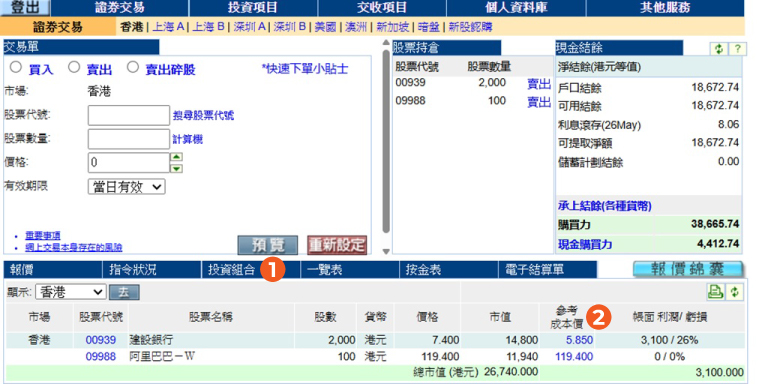Open the 交收項目 top menu

coord(382,8)
